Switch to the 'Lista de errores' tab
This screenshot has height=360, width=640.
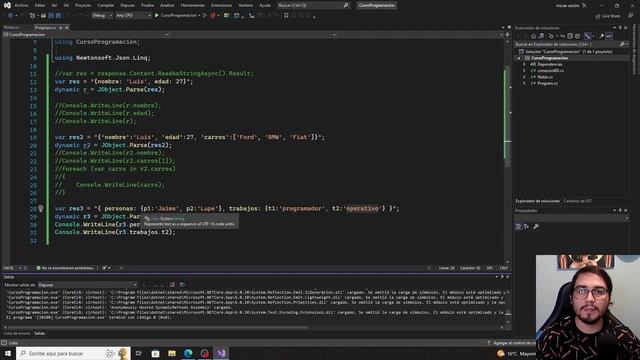pyautogui.click(x=17, y=333)
